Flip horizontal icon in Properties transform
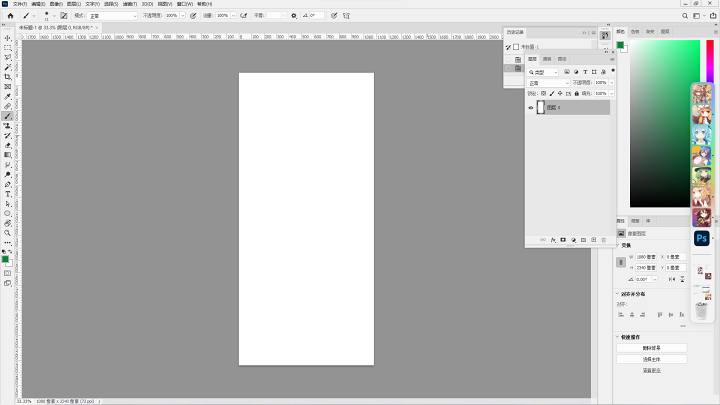 (x=672, y=279)
